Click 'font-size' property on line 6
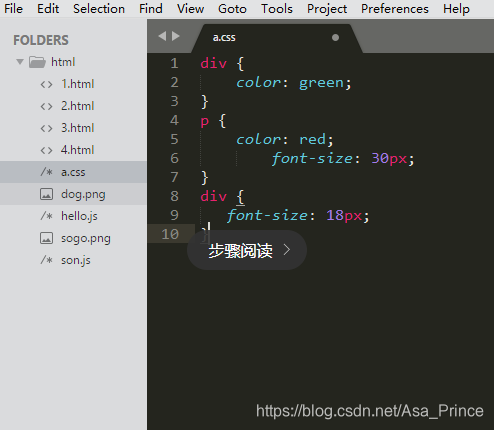The height and width of the screenshot is (430, 494). coord(312,158)
